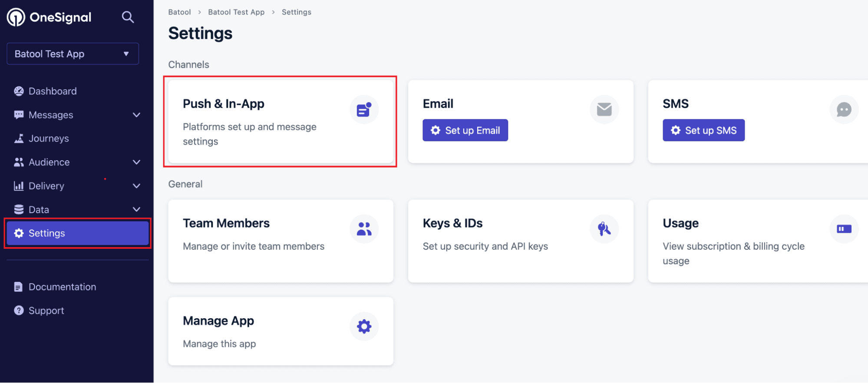Expand the Messages sidebar submenu
Screen dimensions: 868x383
[x=136, y=115]
